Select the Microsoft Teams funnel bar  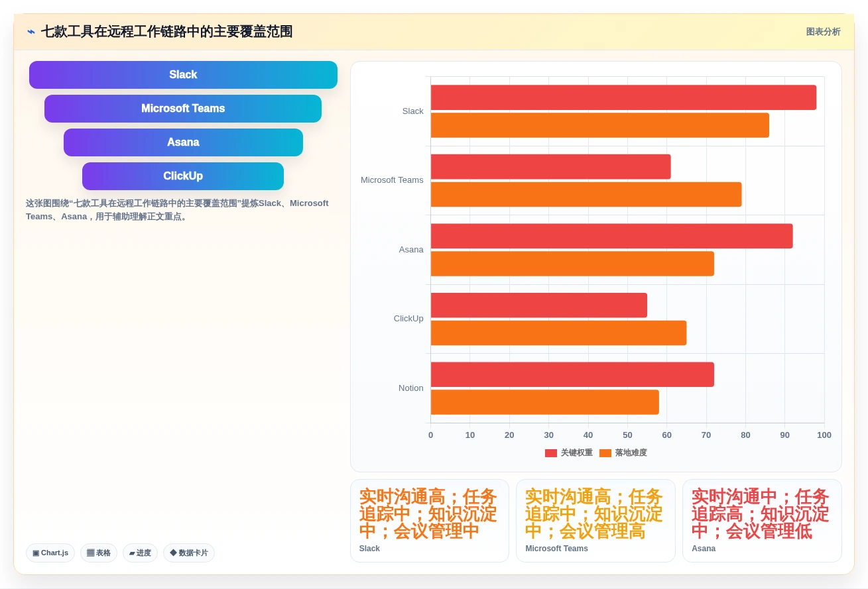click(183, 109)
